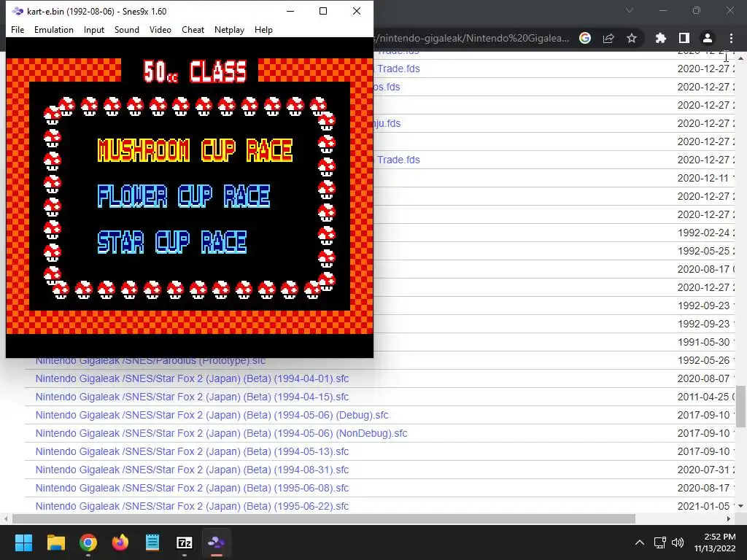The height and width of the screenshot is (560, 747).
Task: Click the horizontal scrollbar thumb
Action: point(324,518)
